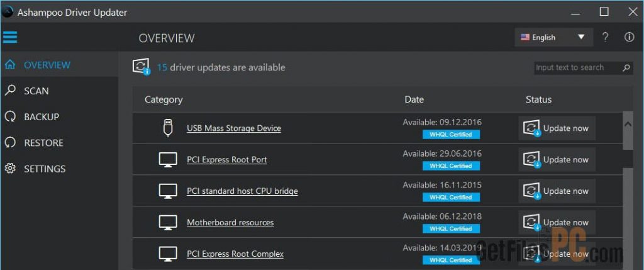Go to the OVERVIEW section
Image resolution: width=644 pixels, height=270 pixels.
[x=59, y=65]
